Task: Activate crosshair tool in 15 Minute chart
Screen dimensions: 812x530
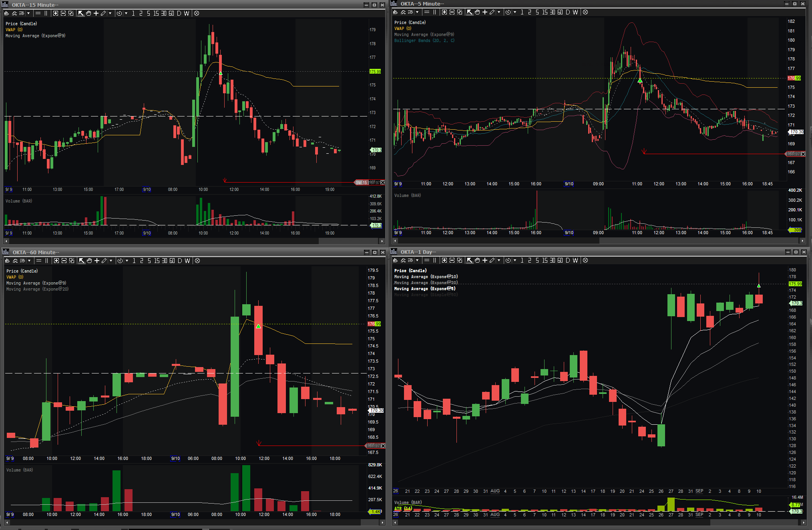Action: pyautogui.click(x=96, y=13)
